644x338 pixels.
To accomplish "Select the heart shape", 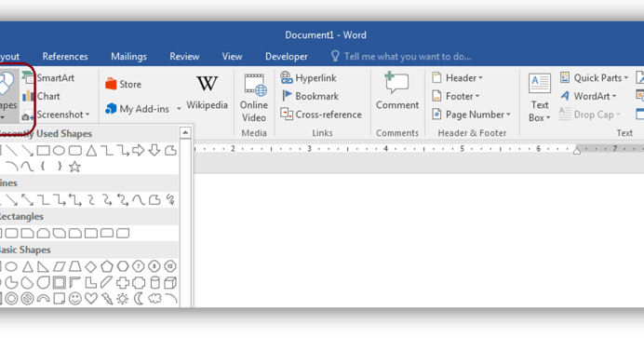I will tap(91, 299).
